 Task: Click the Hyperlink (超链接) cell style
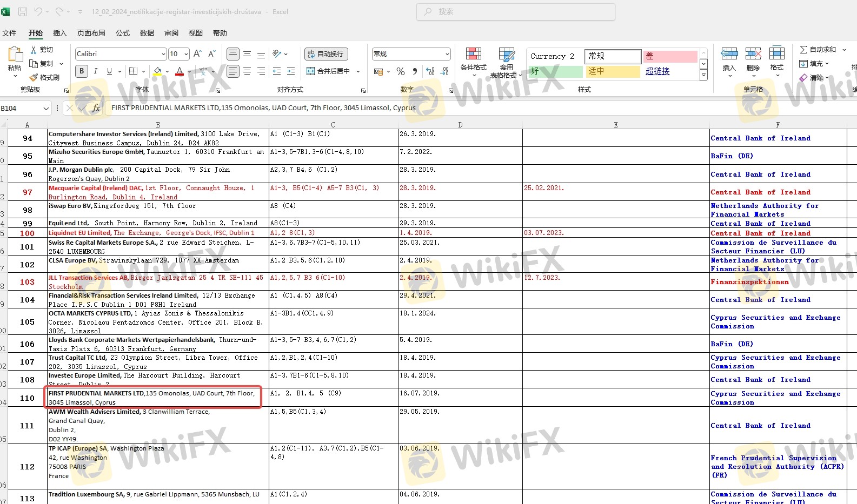click(657, 71)
